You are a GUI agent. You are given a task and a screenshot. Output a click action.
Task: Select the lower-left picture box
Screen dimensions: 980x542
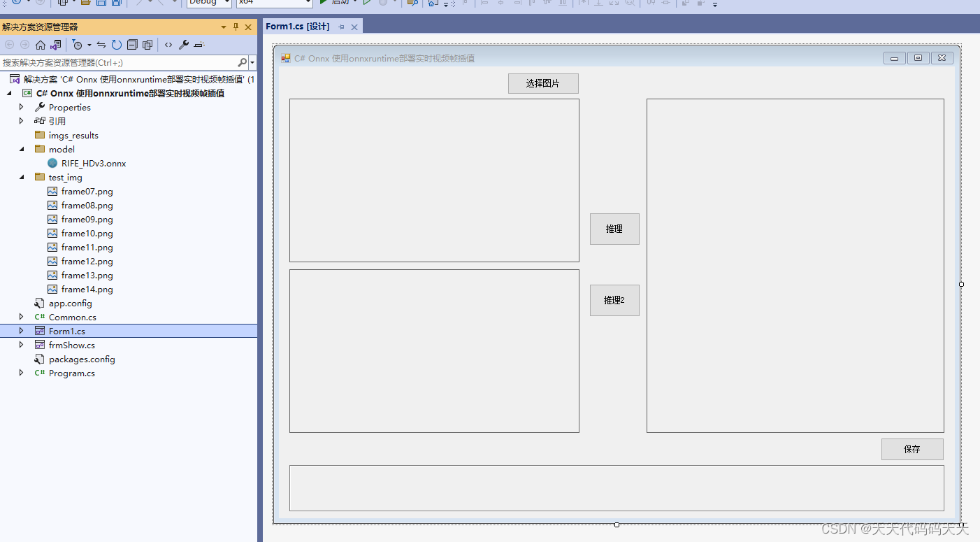(434, 351)
